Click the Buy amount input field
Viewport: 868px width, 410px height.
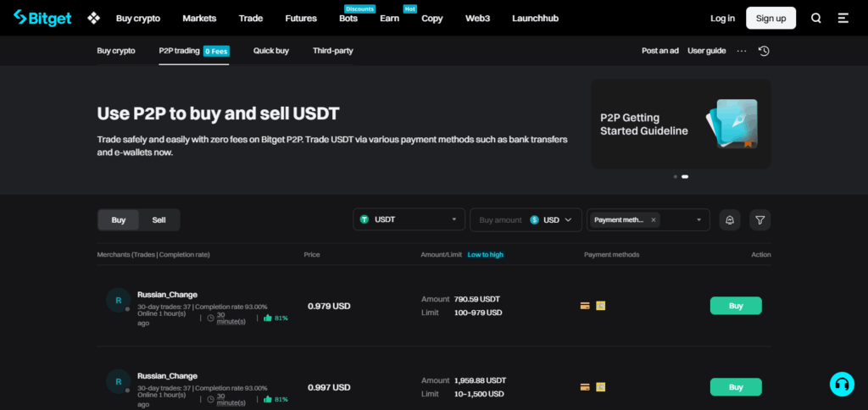click(500, 219)
